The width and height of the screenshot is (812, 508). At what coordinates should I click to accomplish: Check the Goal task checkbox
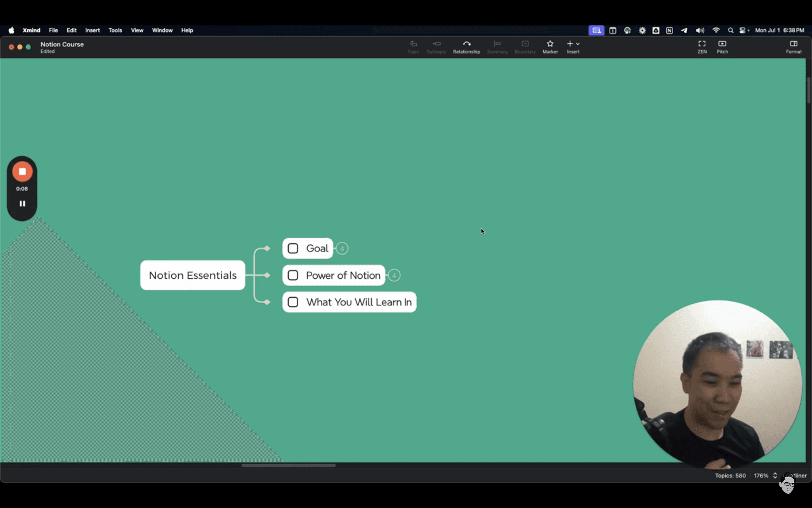tap(293, 248)
